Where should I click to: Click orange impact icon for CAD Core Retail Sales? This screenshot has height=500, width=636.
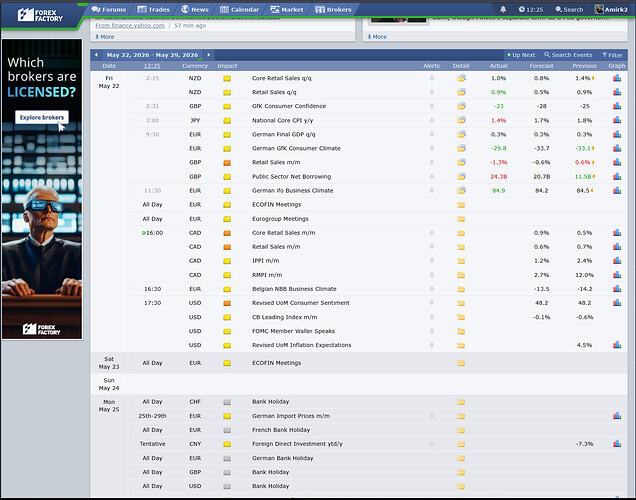(227, 233)
